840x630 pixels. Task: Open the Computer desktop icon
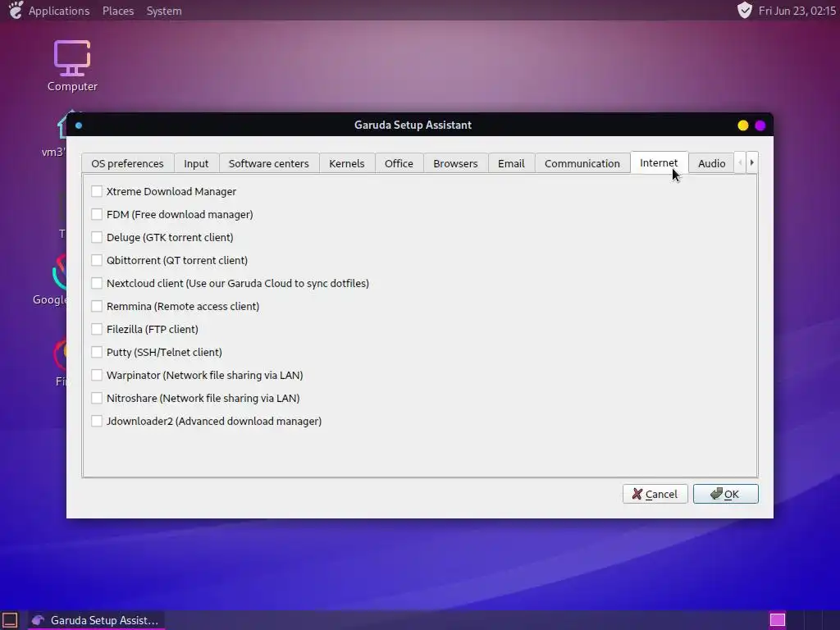72,66
